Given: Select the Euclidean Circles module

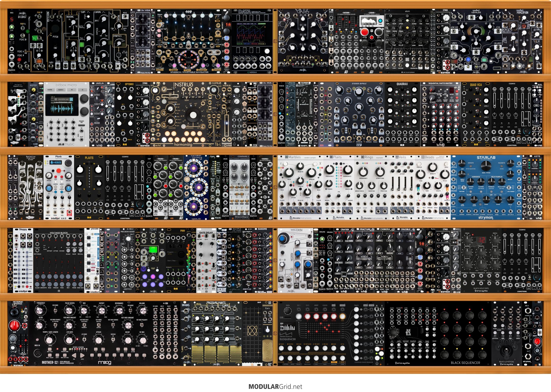Looking at the screenshot, I should tap(196, 188).
